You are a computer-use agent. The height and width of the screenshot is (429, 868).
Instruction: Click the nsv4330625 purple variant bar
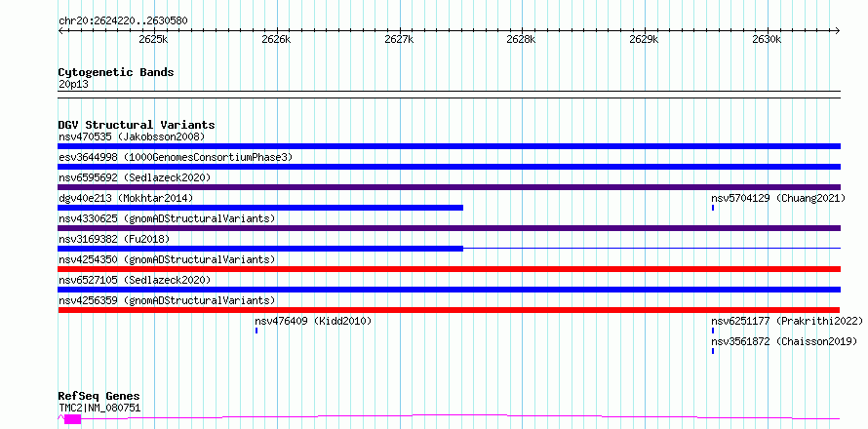click(x=450, y=228)
